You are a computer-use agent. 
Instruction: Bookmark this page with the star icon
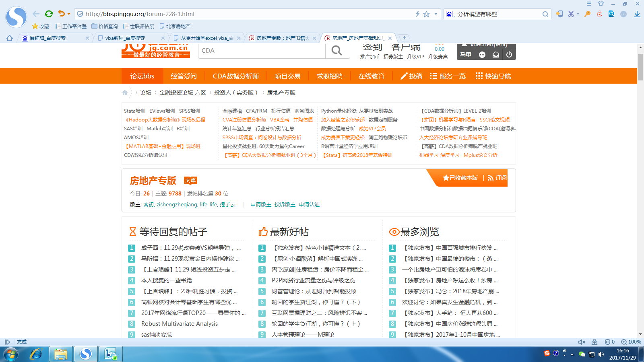tap(427, 14)
